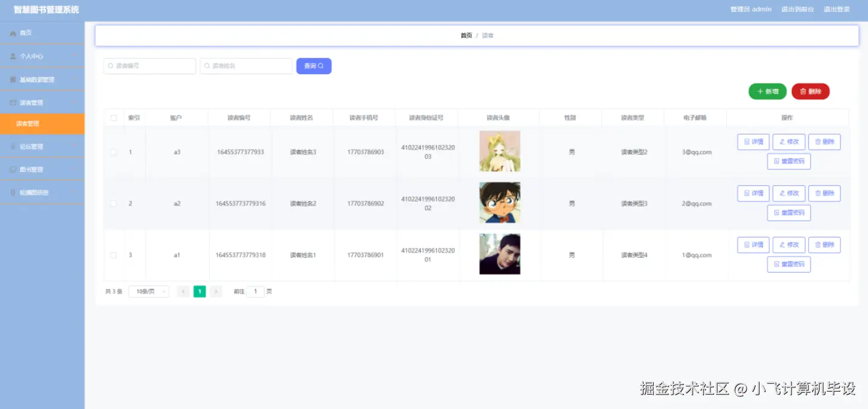The image size is (868, 409).
Task: Click the 删除 trash button in row a3
Action: pyautogui.click(x=824, y=142)
